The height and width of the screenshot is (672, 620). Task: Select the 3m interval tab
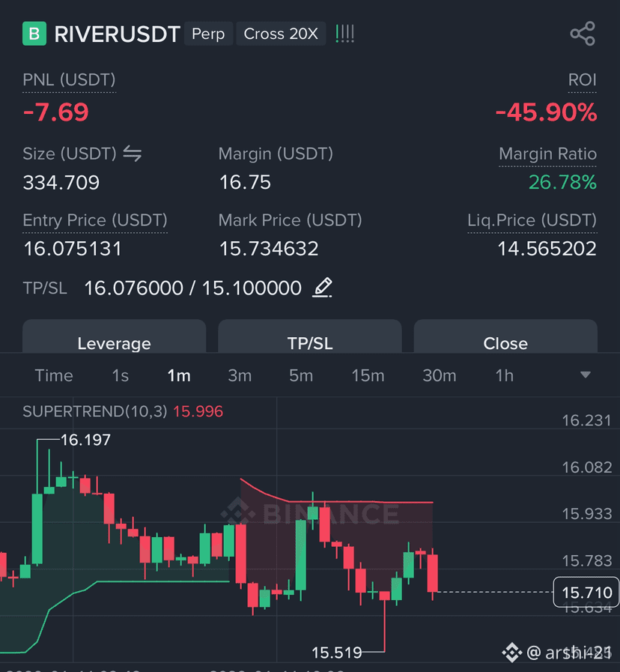tap(240, 375)
